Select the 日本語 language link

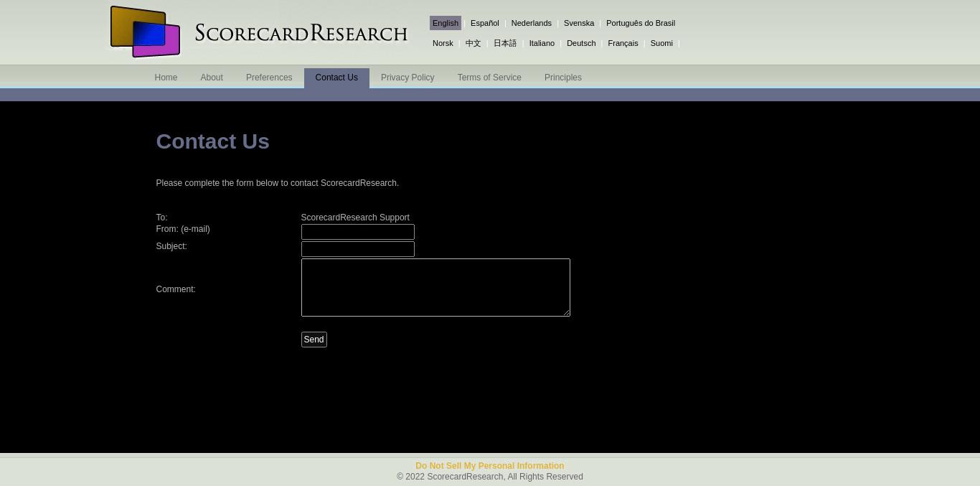[505, 43]
